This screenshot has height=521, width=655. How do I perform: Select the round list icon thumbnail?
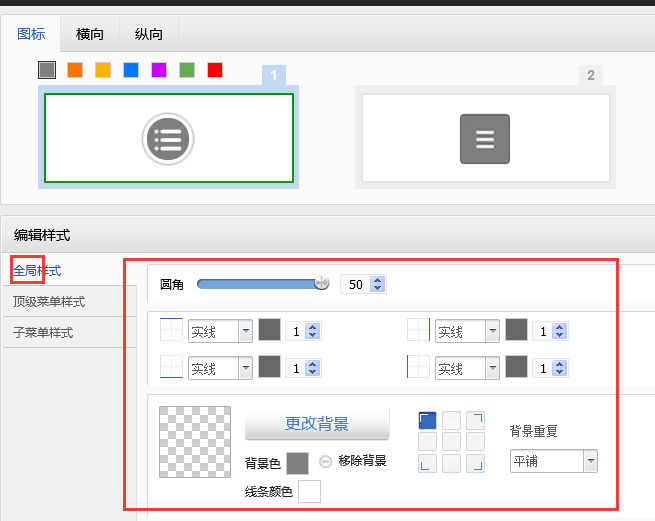[x=168, y=139]
